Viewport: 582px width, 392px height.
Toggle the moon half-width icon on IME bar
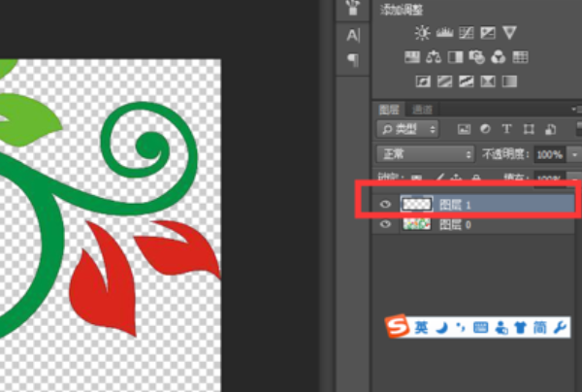coord(441,327)
